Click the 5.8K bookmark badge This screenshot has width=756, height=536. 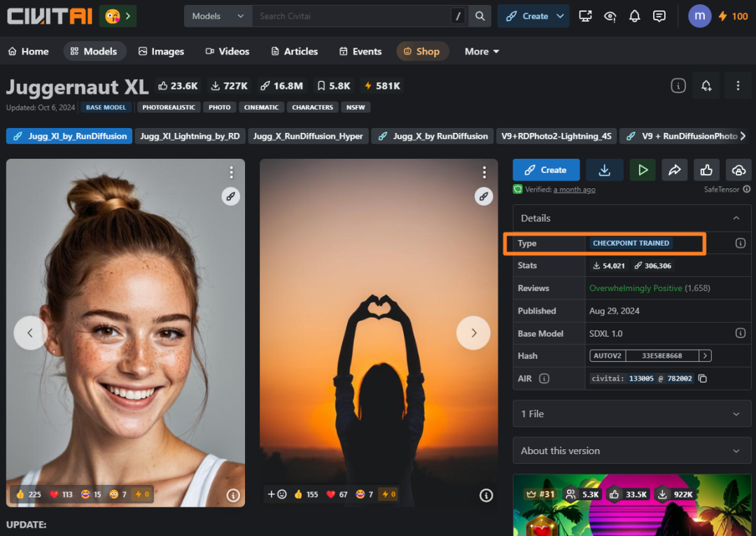click(x=333, y=86)
